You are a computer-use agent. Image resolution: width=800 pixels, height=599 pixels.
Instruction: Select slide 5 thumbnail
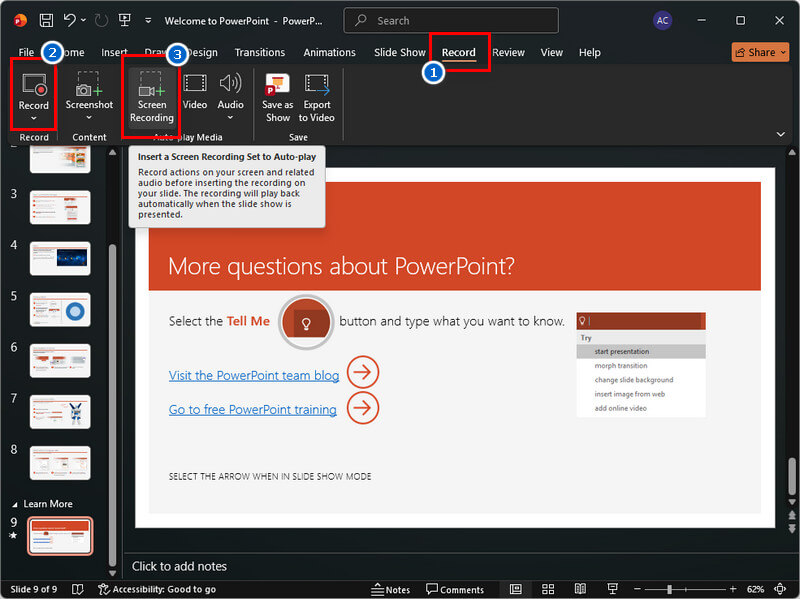60,310
